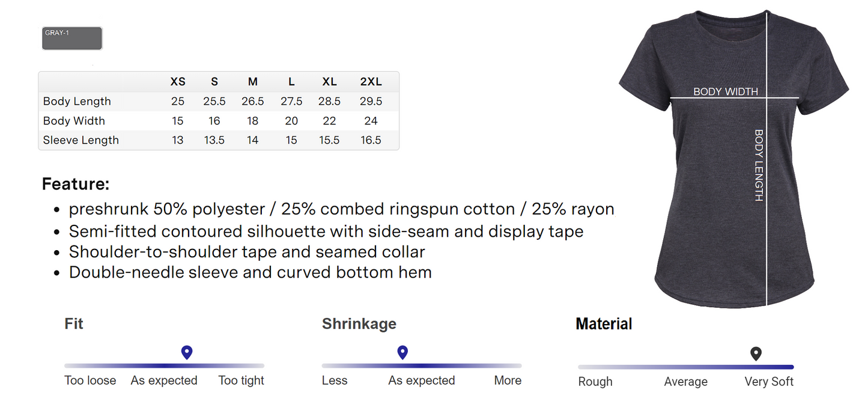Select the GRAY-1 color swatch
Screen dimensions: 868x407
72,38
